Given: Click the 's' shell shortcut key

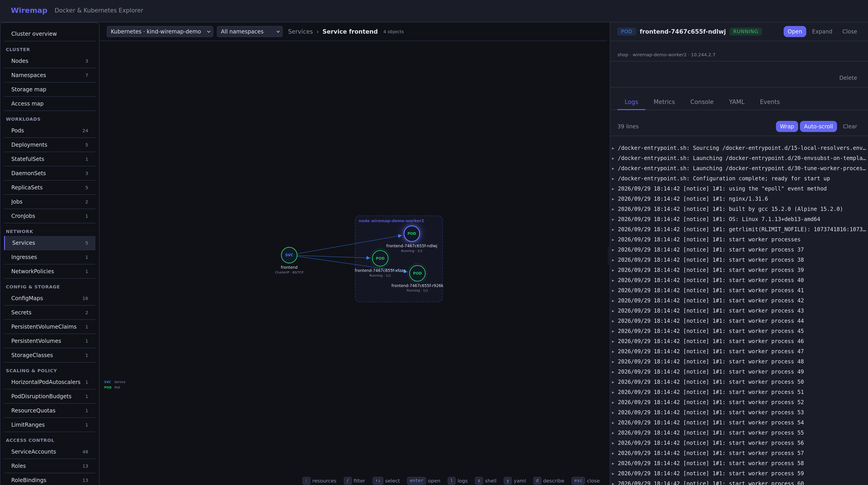Looking at the screenshot, I should click(x=479, y=481).
